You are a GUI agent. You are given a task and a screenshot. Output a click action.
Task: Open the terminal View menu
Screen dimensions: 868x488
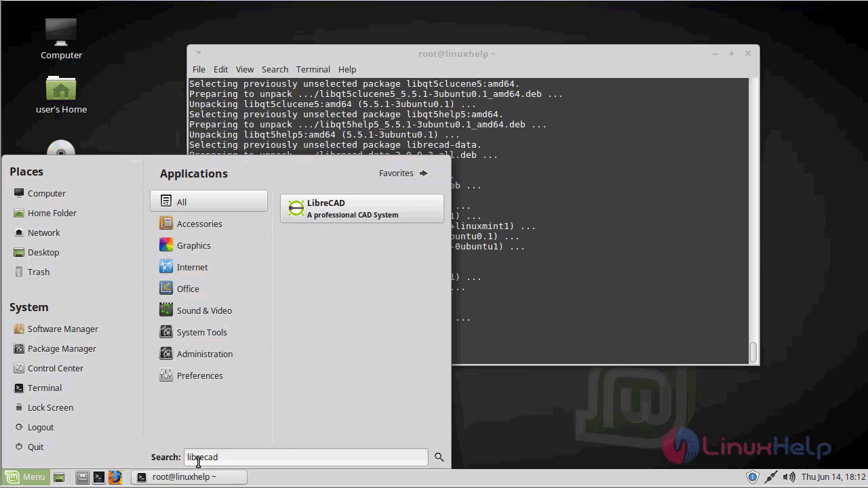point(245,69)
